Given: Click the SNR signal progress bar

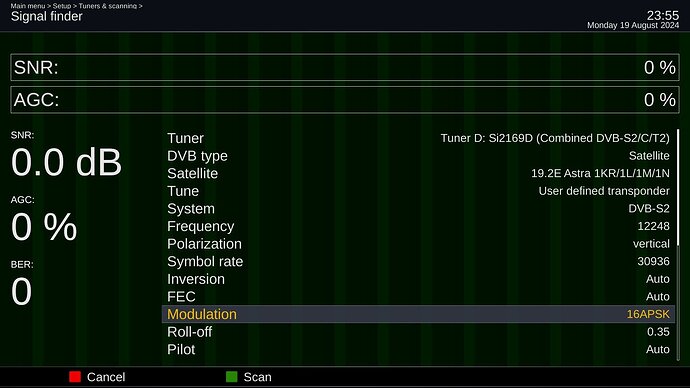Looking at the screenshot, I should click(345, 67).
